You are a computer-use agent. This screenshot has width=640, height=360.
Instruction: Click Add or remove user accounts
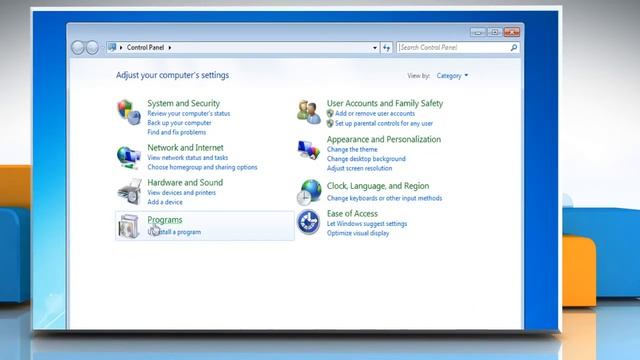(375, 113)
